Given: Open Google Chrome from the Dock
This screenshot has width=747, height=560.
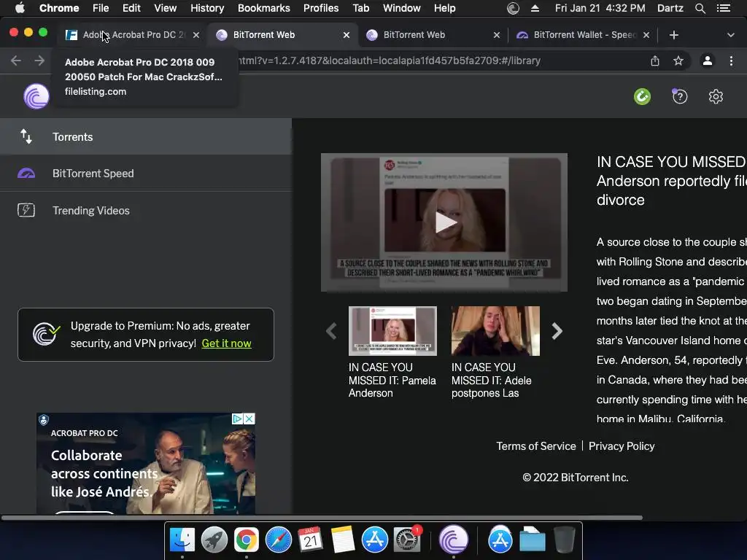Looking at the screenshot, I should pos(247,540).
